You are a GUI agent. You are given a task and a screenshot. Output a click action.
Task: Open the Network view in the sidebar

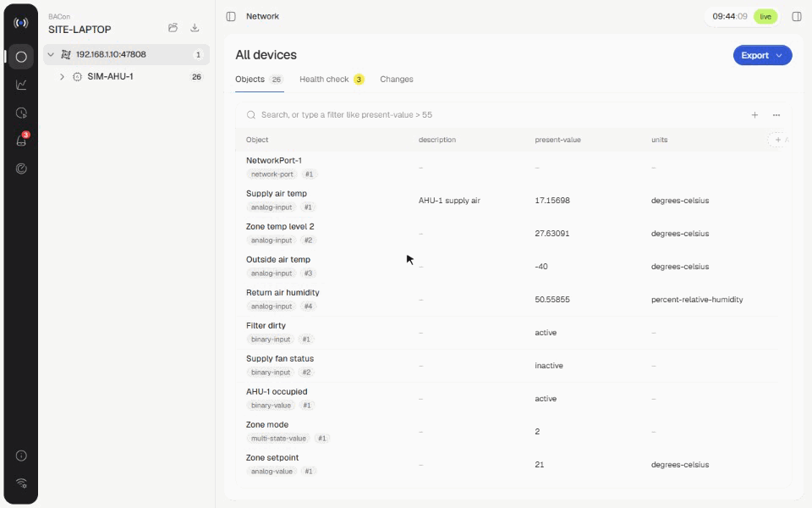coord(21,57)
